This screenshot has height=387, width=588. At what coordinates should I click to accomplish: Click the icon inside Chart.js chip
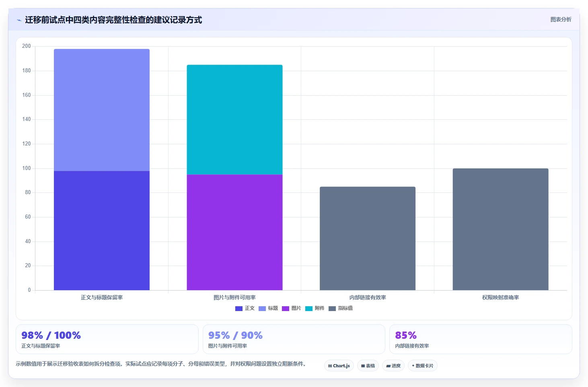pyautogui.click(x=330, y=366)
